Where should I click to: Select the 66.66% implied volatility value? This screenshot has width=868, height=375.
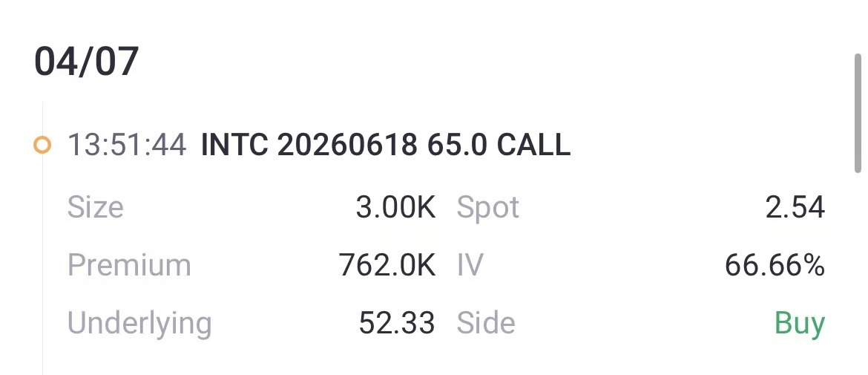(x=775, y=265)
